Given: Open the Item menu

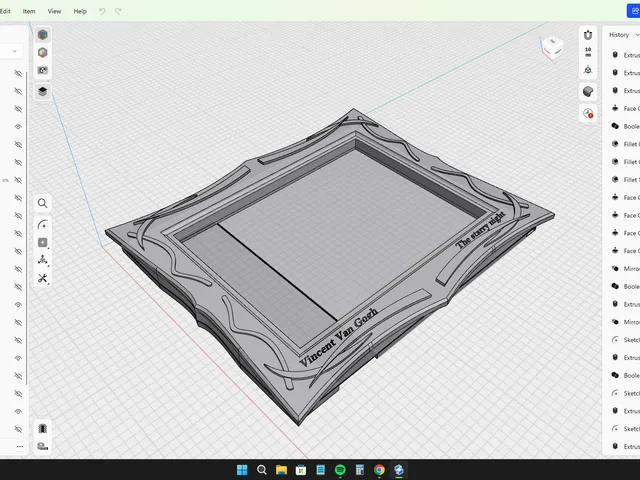Looking at the screenshot, I should (x=29, y=11).
